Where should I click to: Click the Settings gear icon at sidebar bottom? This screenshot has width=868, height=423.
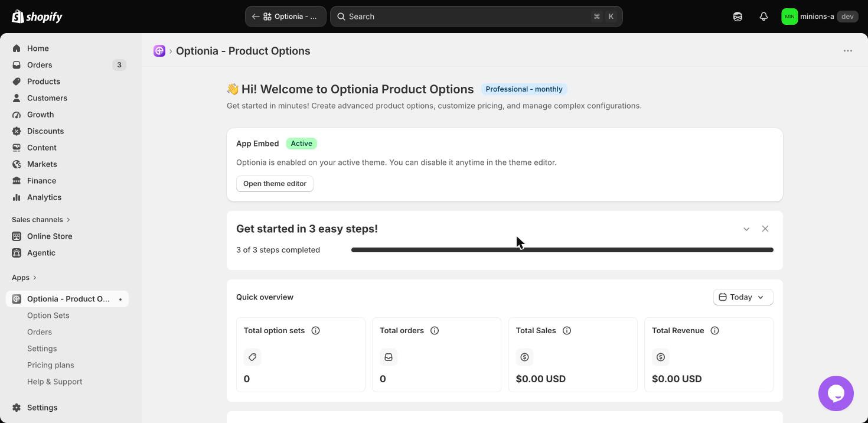[17, 408]
